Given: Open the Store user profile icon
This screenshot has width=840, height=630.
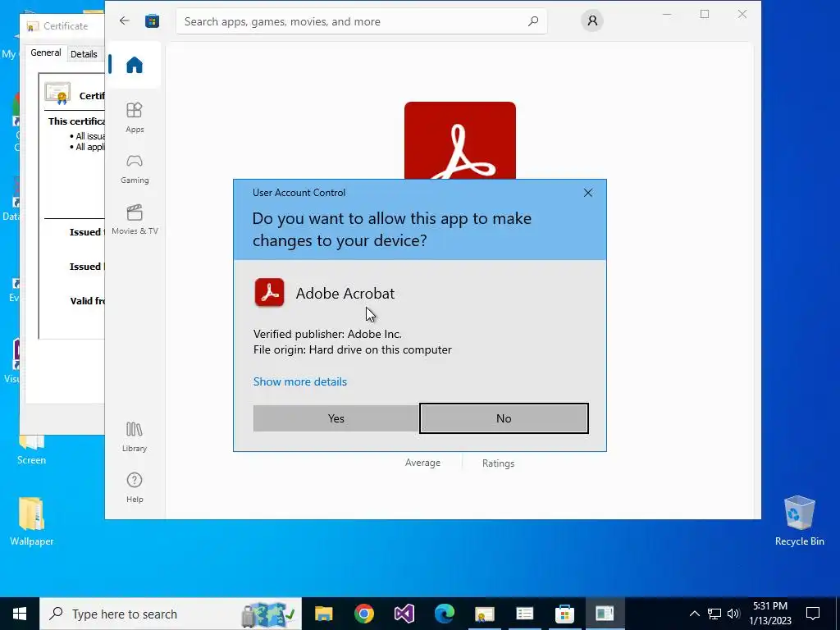Looking at the screenshot, I should (592, 21).
